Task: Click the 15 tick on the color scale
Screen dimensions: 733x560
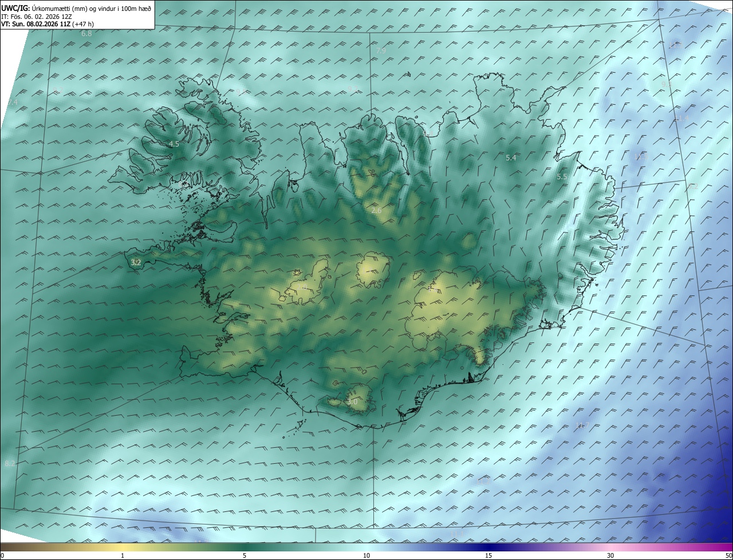Action: pos(488,555)
